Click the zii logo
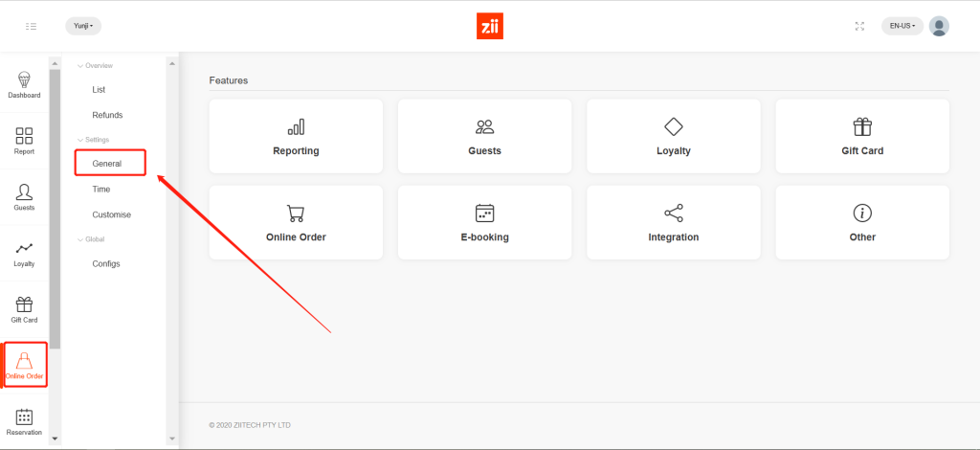Screen dimensions: 980x450 [489, 26]
